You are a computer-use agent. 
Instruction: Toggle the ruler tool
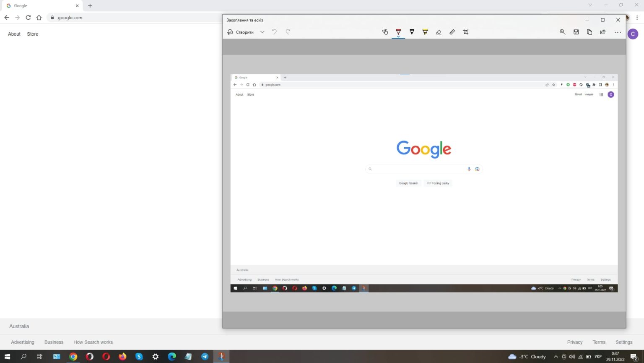(x=452, y=32)
